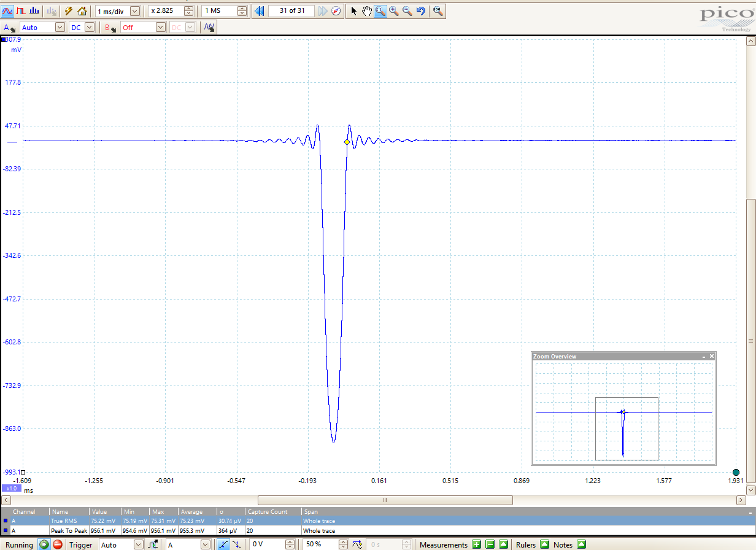Switch to Spectrum mode

pyautogui.click(x=35, y=11)
